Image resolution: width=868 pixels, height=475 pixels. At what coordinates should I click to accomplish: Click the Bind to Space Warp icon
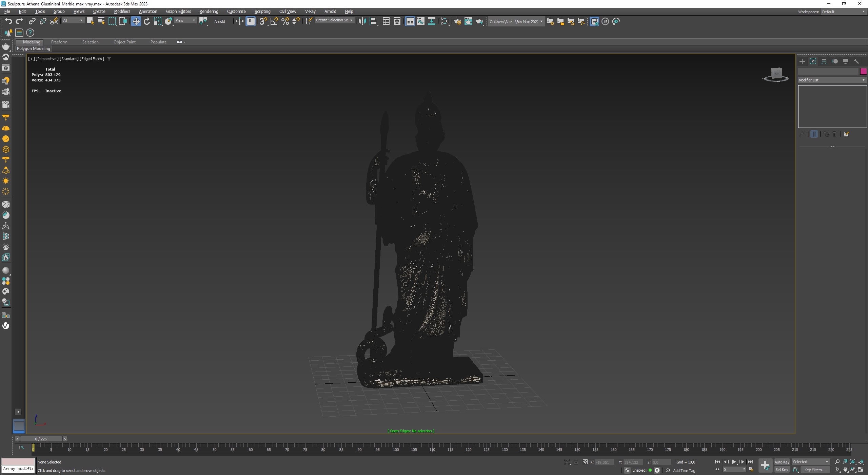(x=54, y=21)
